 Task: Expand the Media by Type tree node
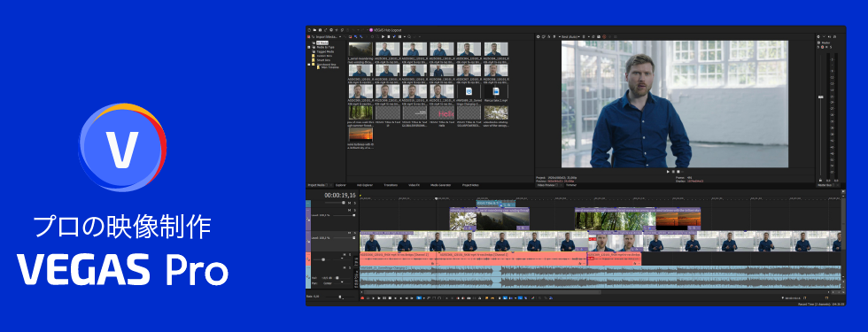click(x=309, y=47)
